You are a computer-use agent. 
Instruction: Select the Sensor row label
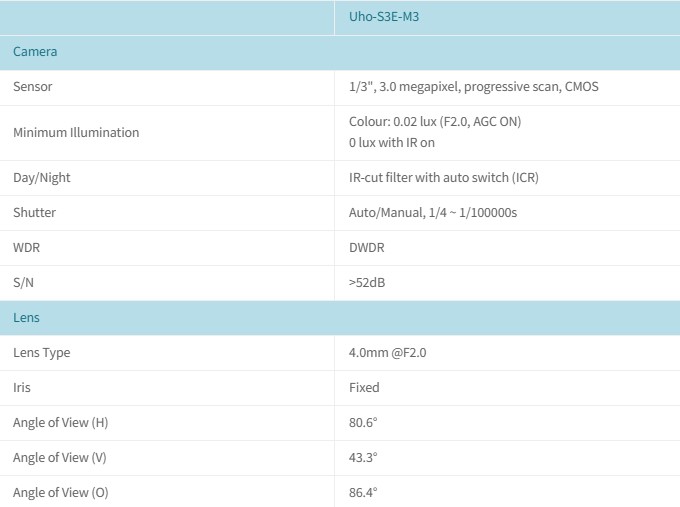point(33,87)
